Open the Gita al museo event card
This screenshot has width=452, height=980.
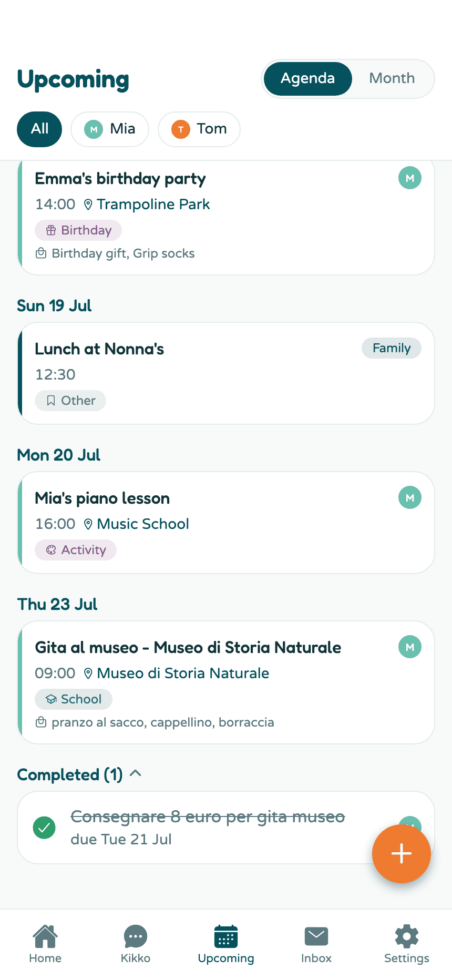pos(226,682)
